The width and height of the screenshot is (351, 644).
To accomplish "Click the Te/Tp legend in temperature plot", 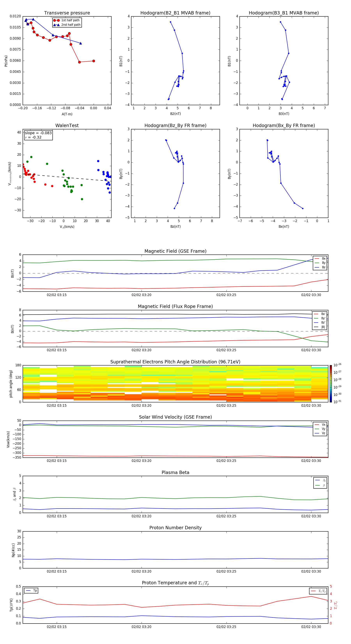I will click(x=318, y=591).
